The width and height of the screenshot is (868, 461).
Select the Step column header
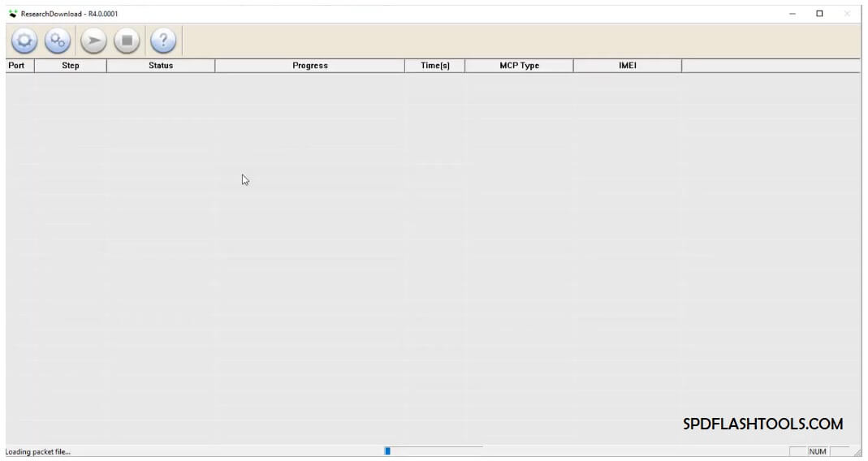coord(71,65)
